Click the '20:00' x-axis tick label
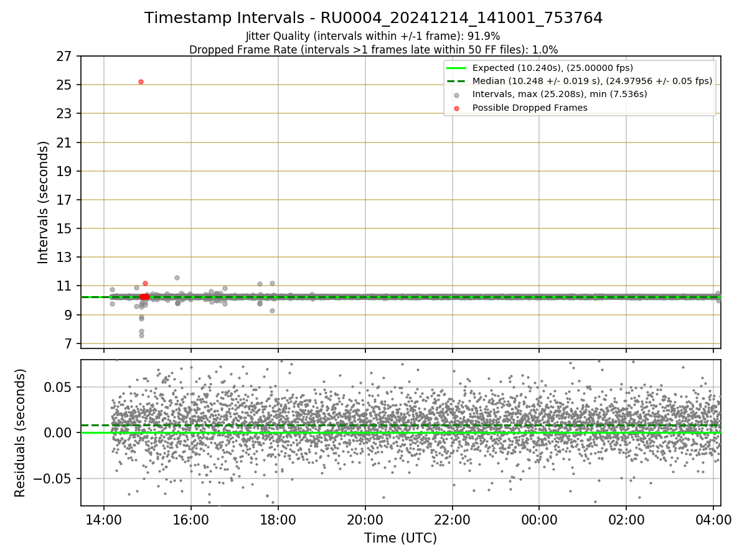This screenshot has width=747, height=560. pyautogui.click(x=365, y=520)
